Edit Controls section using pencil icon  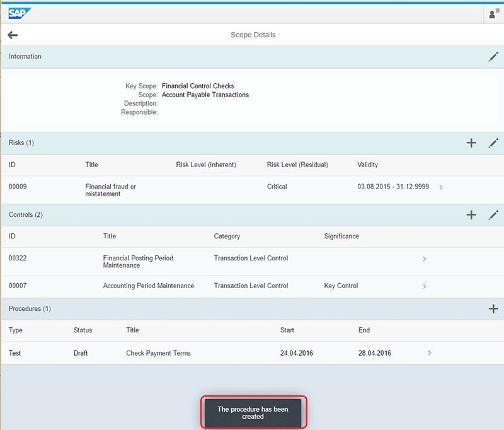pyautogui.click(x=493, y=215)
